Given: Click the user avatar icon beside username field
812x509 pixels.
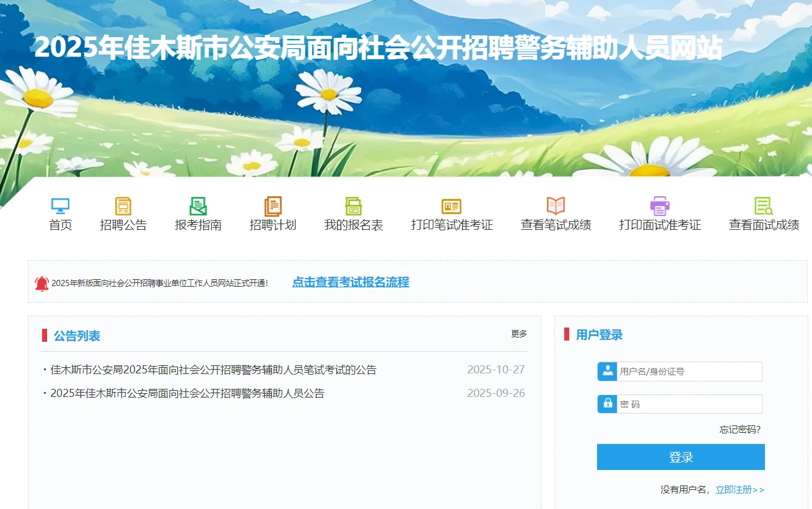Looking at the screenshot, I should pos(608,372).
